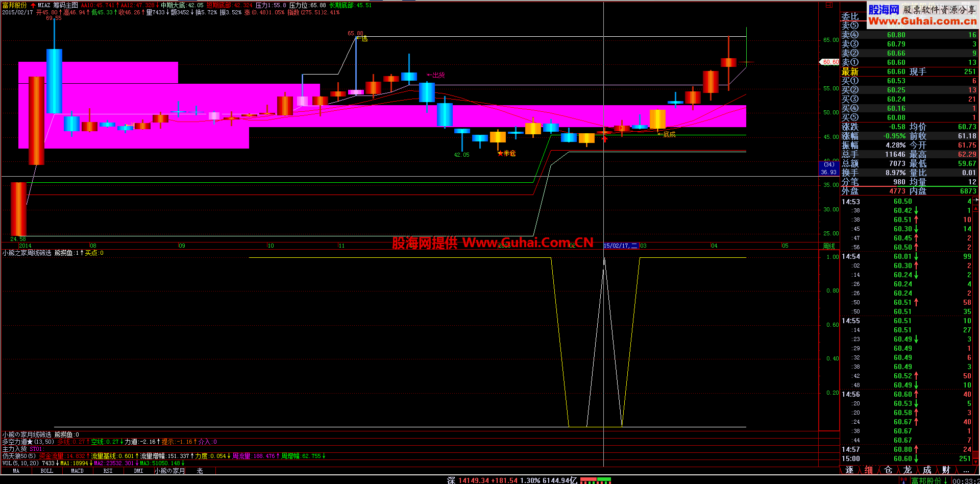The width and height of the screenshot is (980, 484).
Task: Click the red up-arrow buy marker on the candlestick
Action: coord(605,138)
